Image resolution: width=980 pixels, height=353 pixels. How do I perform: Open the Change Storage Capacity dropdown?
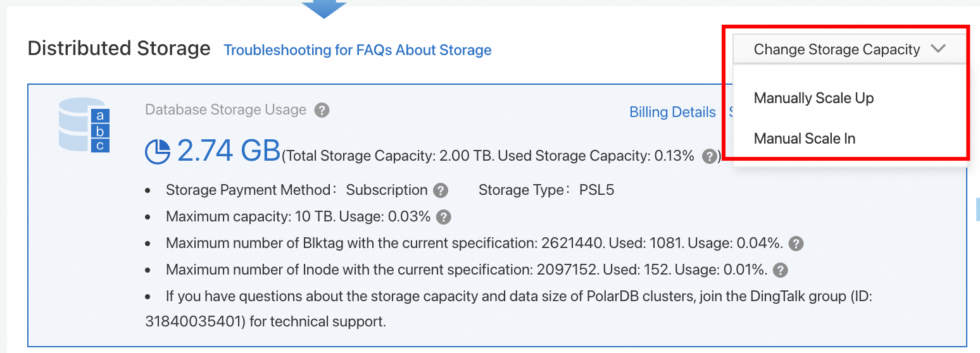tap(836, 49)
